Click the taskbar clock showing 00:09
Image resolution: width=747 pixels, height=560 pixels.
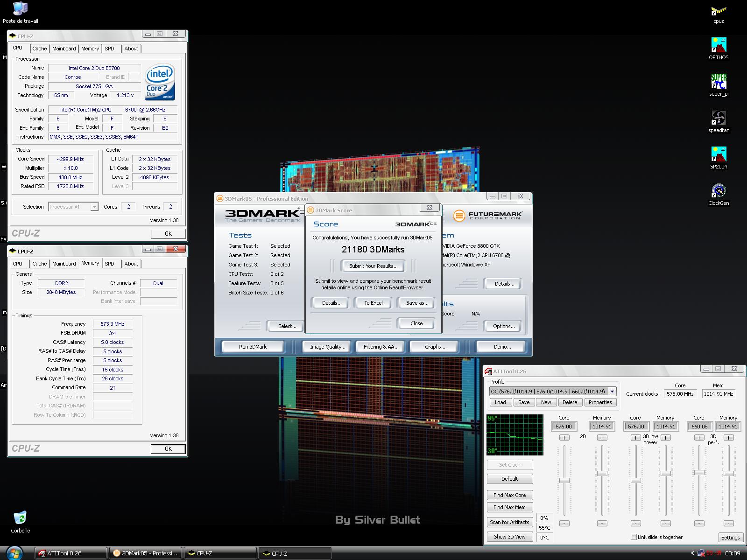(x=733, y=553)
